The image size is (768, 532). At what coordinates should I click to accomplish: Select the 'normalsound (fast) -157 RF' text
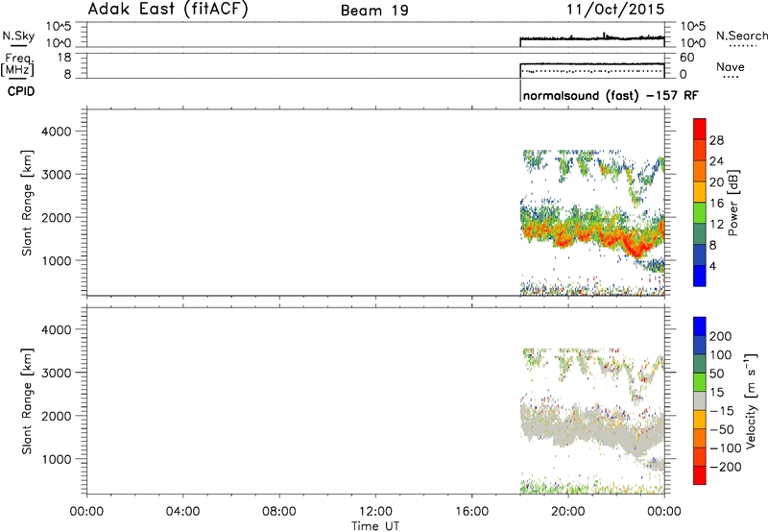coord(611,95)
